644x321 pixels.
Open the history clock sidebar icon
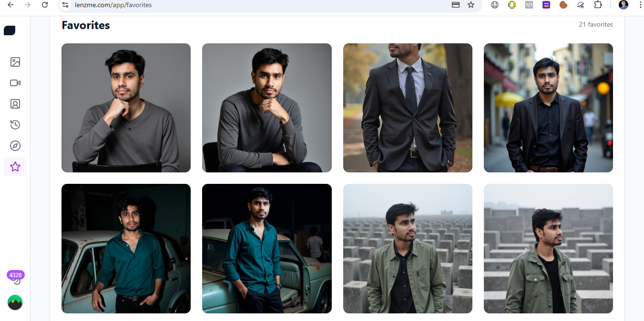[15, 125]
